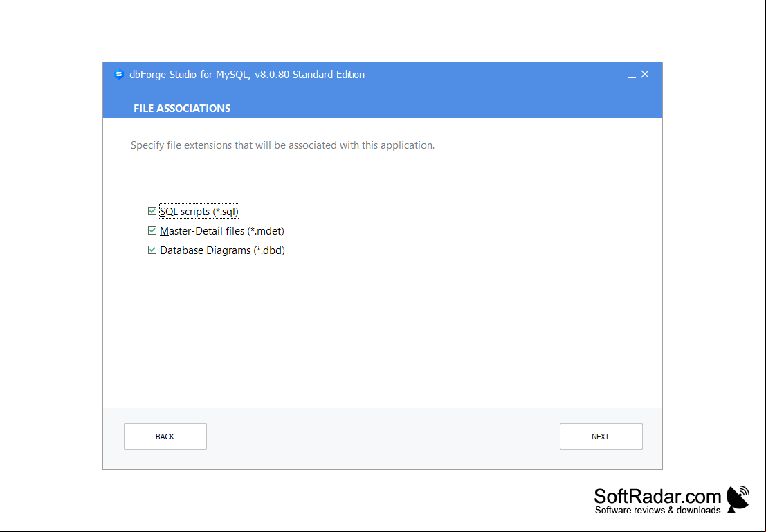Viewport: 766px width, 532px height.
Task: Click the NEXT button
Action: pyautogui.click(x=601, y=437)
